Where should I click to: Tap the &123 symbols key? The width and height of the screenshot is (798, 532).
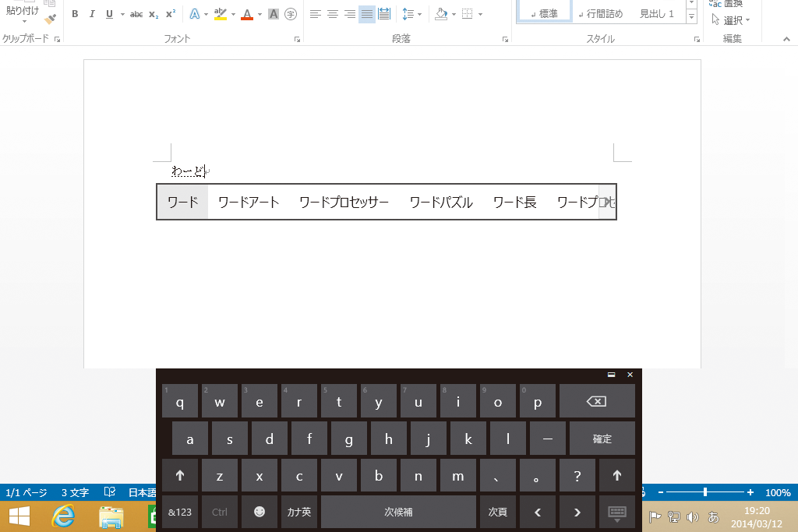point(180,512)
